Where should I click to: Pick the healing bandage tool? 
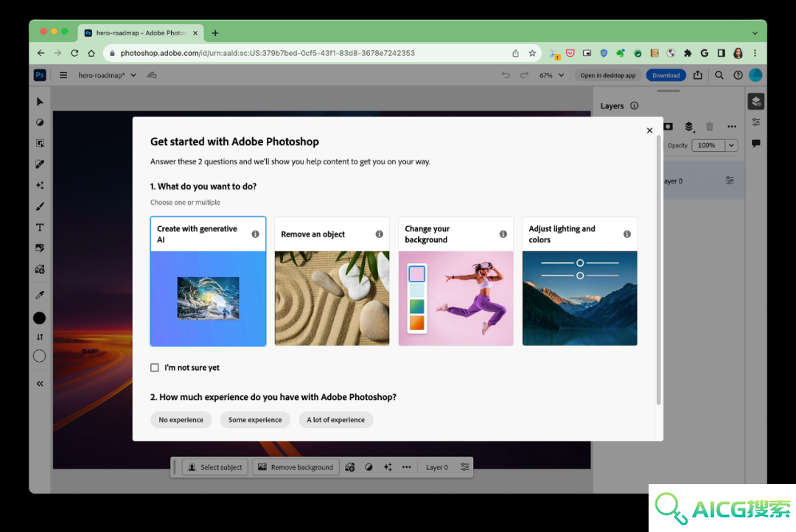click(x=40, y=164)
